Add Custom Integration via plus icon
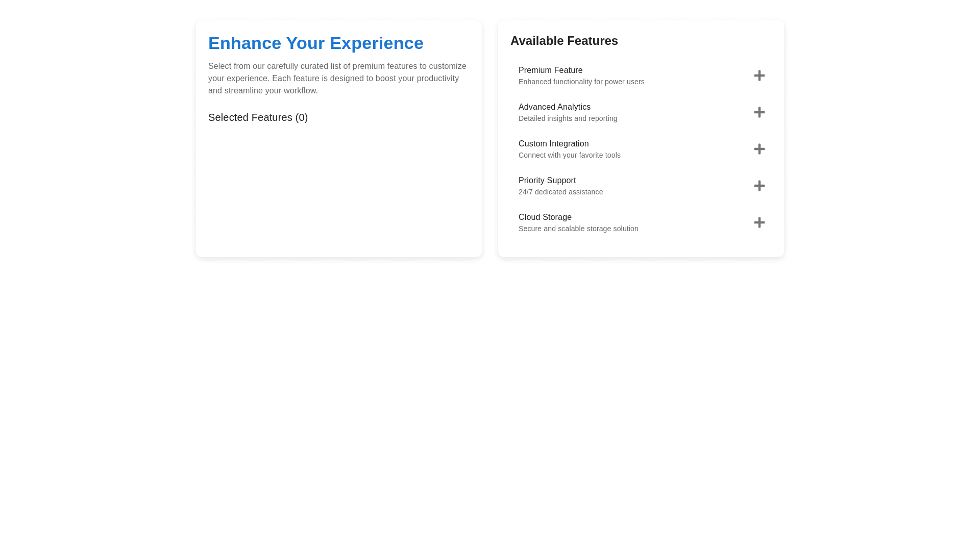Image resolution: width=980 pixels, height=551 pixels. 759,149
